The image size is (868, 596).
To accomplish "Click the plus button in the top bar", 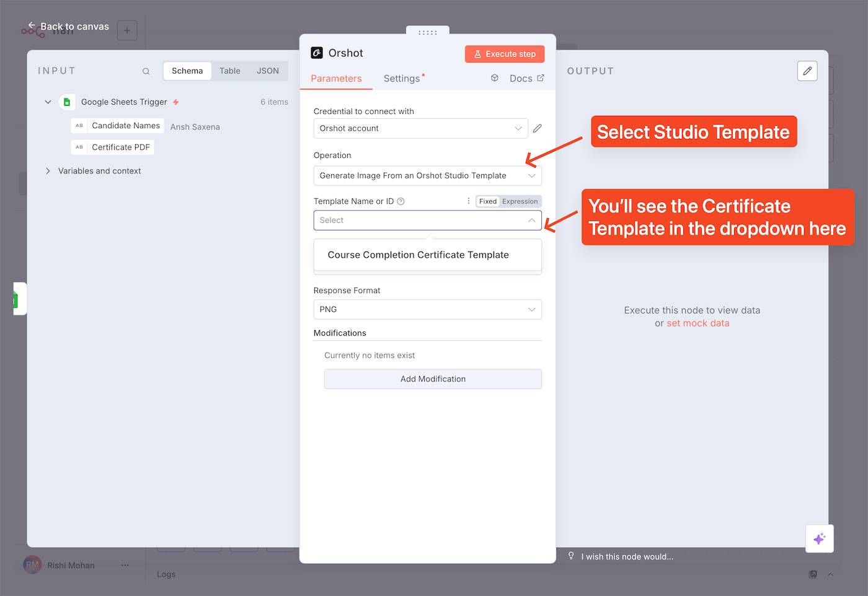I will pyautogui.click(x=127, y=30).
